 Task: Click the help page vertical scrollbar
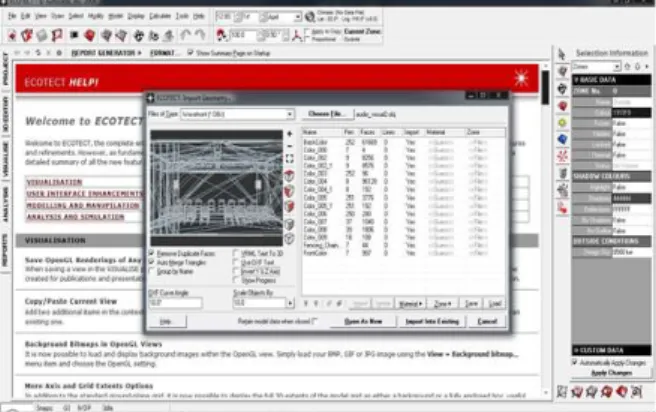tap(545, 228)
